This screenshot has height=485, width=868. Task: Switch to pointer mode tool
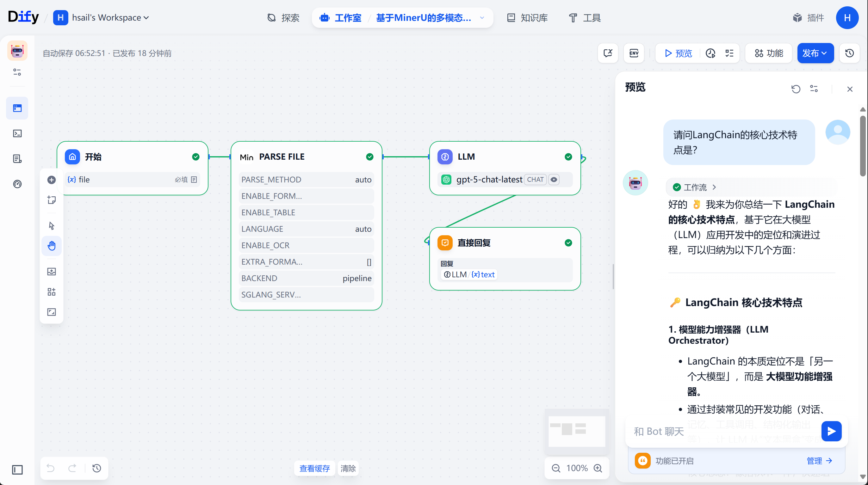(x=52, y=225)
